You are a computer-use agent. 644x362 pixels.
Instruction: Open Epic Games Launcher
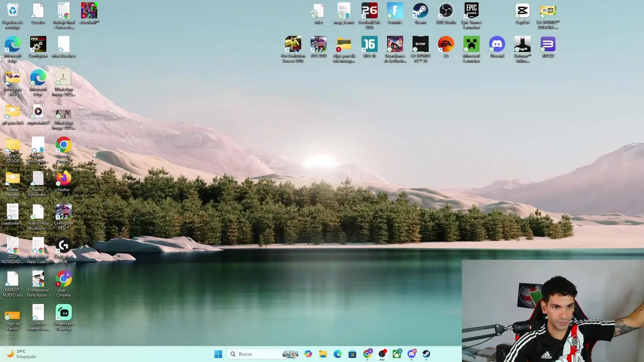[471, 16]
